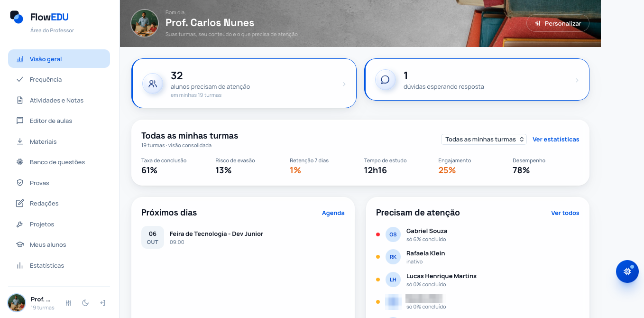The width and height of the screenshot is (644, 318).
Task: Expand the 32 alunos card chevron
Action: click(x=344, y=84)
